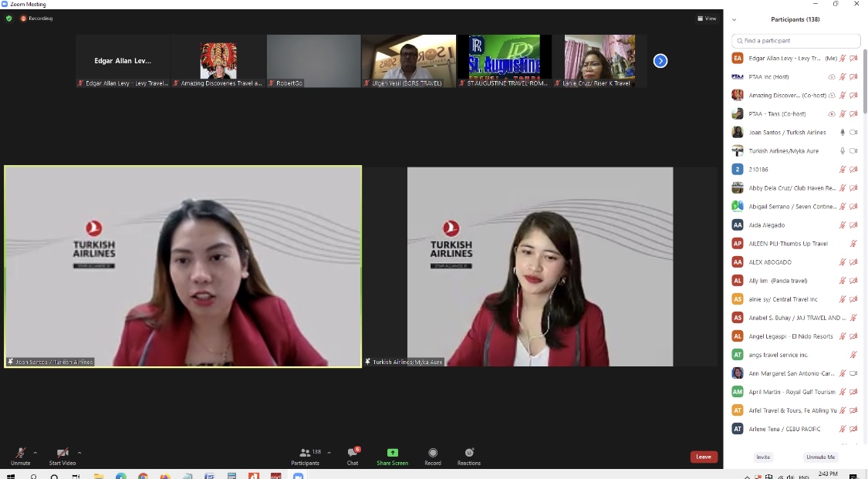Click Joan Santos pinned video pane
The width and height of the screenshot is (868, 479).
[x=183, y=266]
